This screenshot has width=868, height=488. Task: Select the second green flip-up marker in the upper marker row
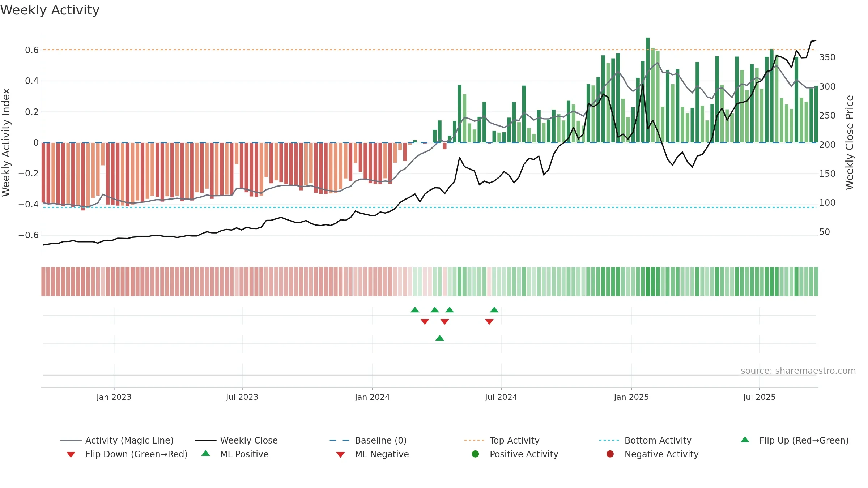pos(435,310)
